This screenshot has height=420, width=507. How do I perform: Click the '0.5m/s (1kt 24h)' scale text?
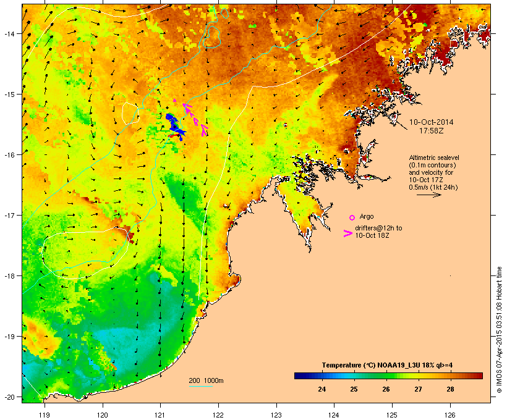pyautogui.click(x=433, y=187)
